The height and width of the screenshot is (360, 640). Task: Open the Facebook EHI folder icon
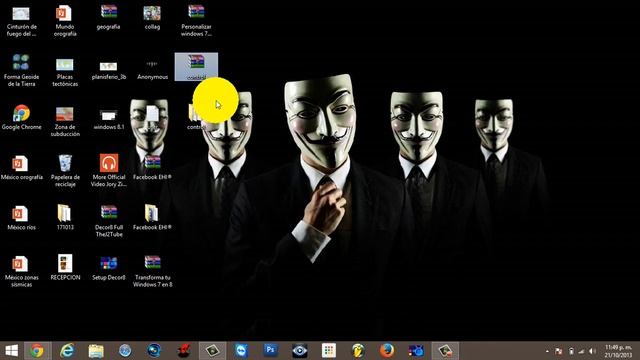click(152, 218)
